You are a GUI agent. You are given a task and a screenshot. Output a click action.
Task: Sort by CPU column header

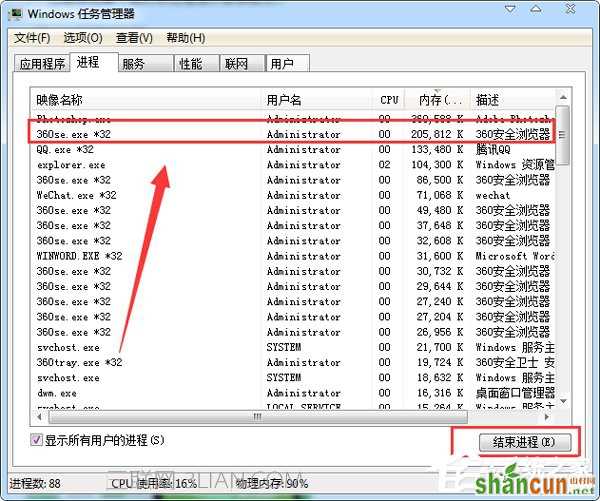point(388,100)
